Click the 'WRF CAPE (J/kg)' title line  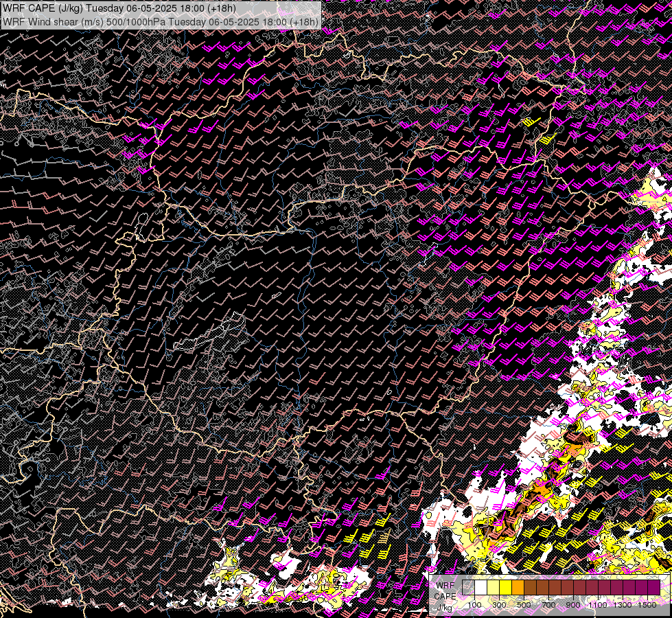tap(119, 9)
